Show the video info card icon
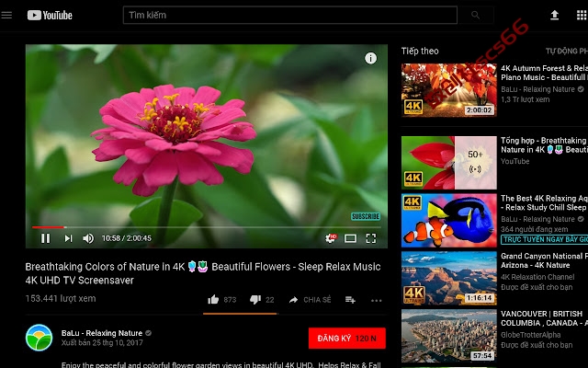Image resolution: width=588 pixels, height=368 pixels. 370,58
